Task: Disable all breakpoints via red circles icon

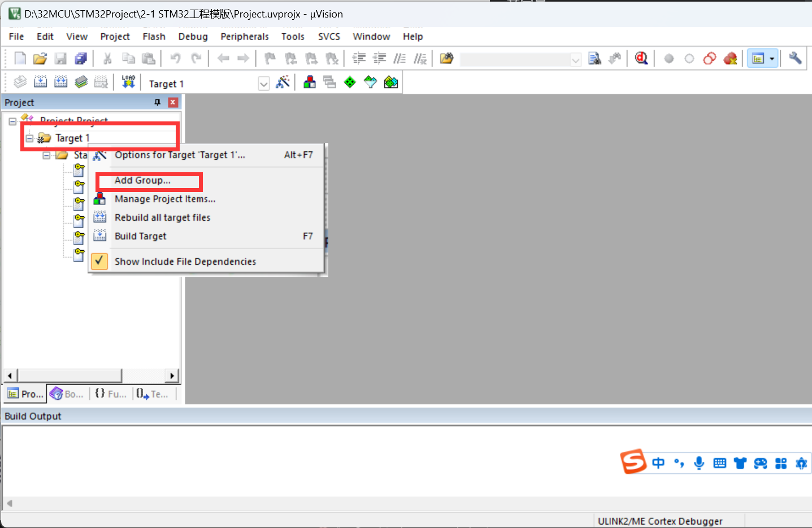Action: pos(710,58)
